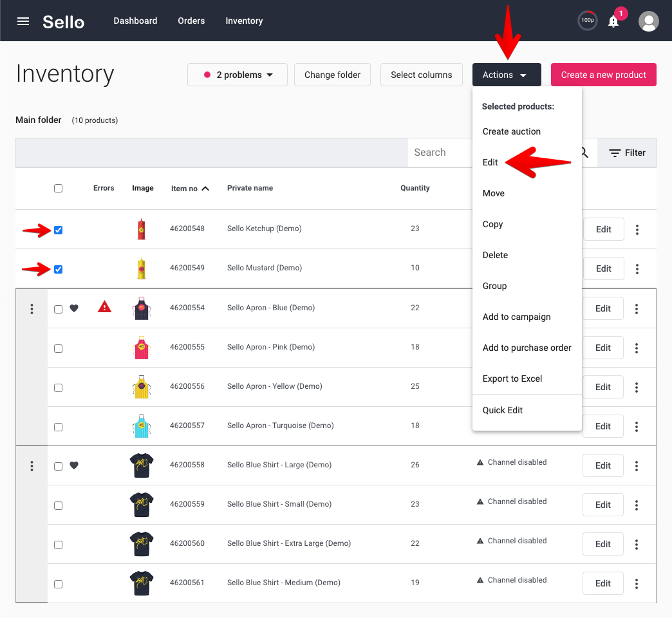
Task: Click the heart icon on Sello Apron Blue
Action: [74, 308]
